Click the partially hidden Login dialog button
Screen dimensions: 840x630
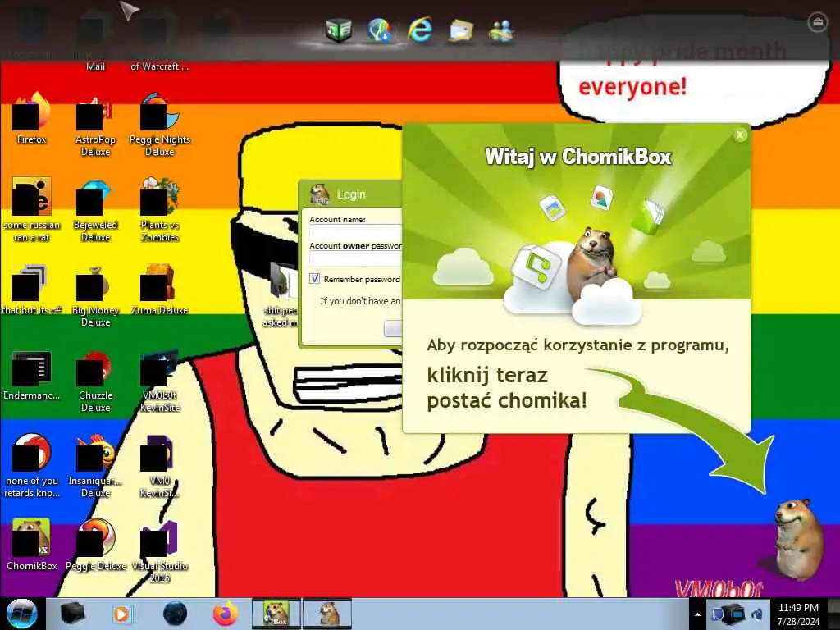point(393,328)
